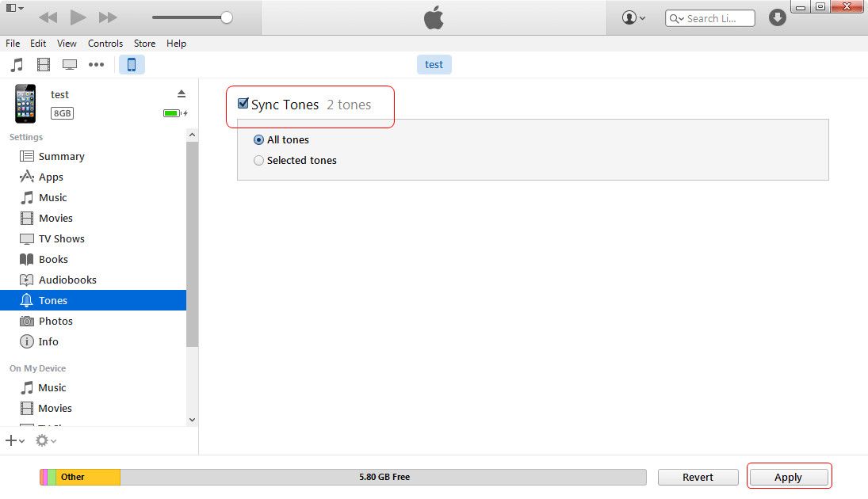Open Movies under On My Device
The width and height of the screenshot is (868, 499).
point(93,408)
